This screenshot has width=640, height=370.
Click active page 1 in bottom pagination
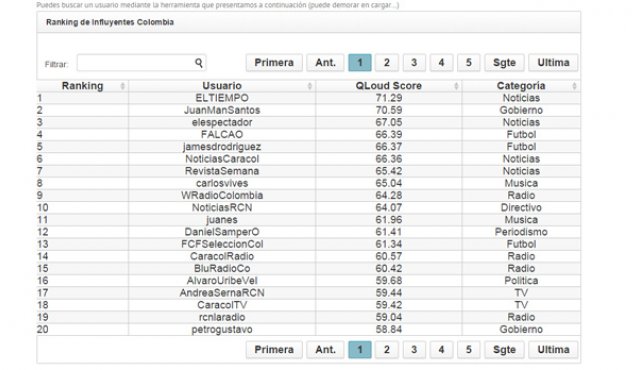point(360,350)
